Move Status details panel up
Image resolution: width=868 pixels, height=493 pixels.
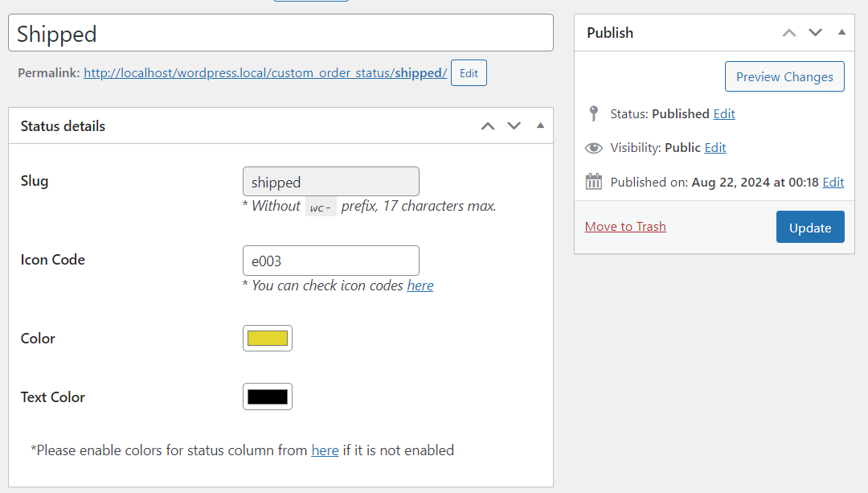tap(488, 126)
